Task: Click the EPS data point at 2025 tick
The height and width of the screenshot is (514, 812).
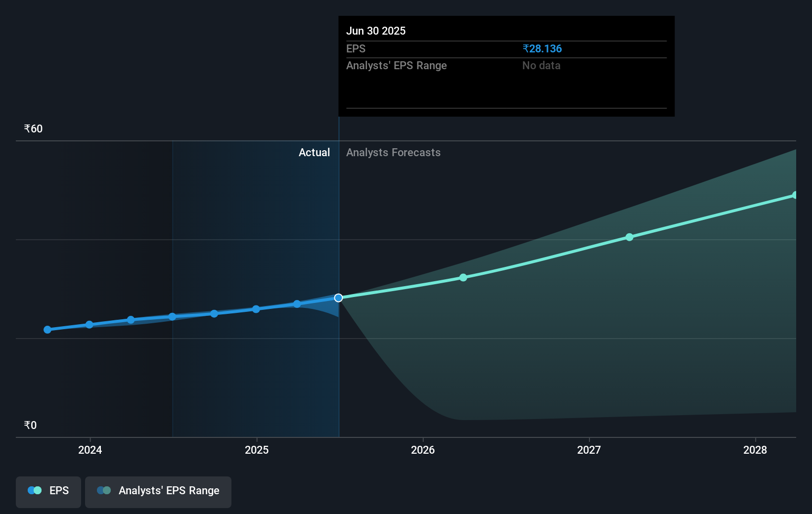Action: 256,309
